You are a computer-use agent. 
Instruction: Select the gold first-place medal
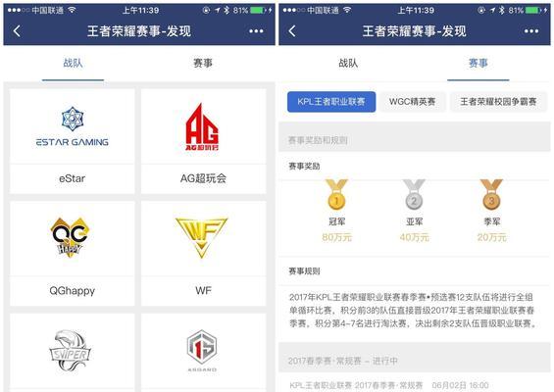[x=336, y=195]
